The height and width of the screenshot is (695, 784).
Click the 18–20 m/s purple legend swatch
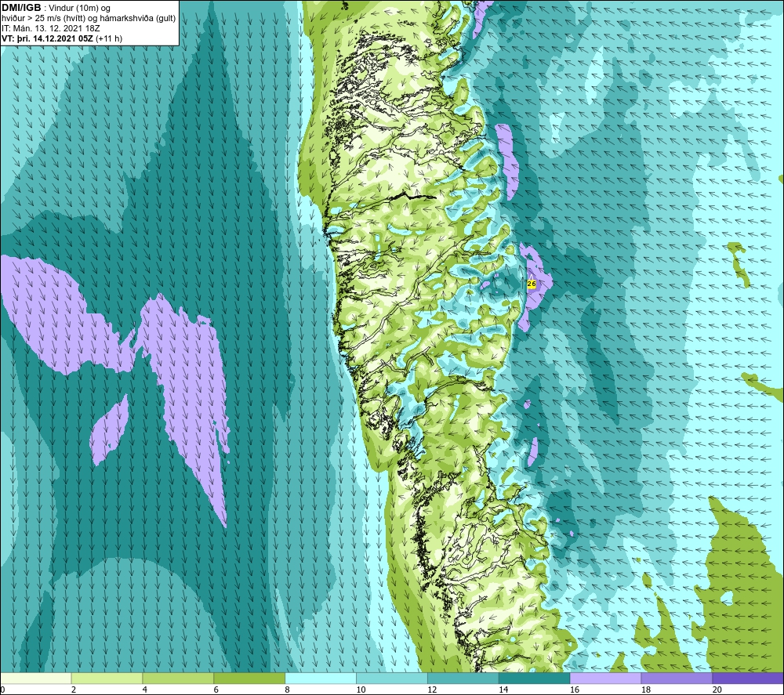(x=677, y=679)
